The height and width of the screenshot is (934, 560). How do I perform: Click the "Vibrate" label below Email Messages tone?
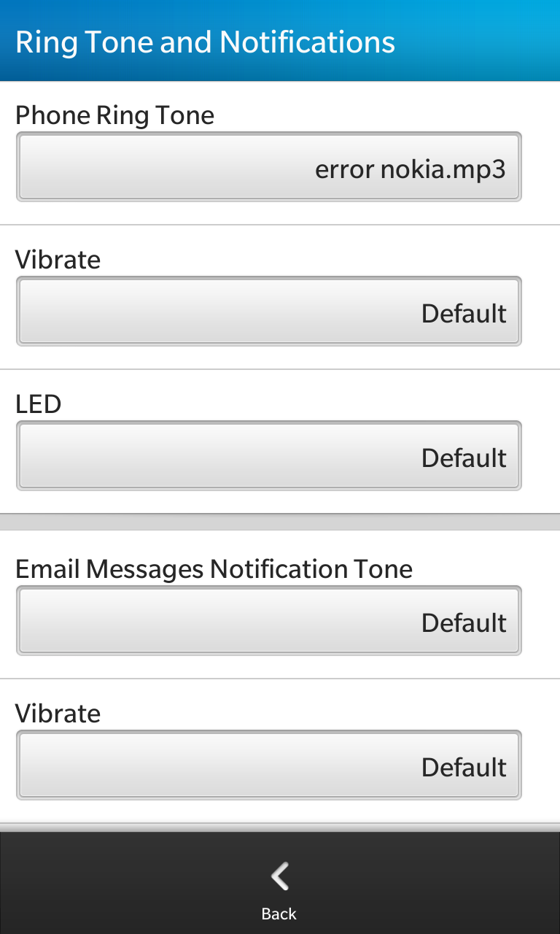point(58,714)
